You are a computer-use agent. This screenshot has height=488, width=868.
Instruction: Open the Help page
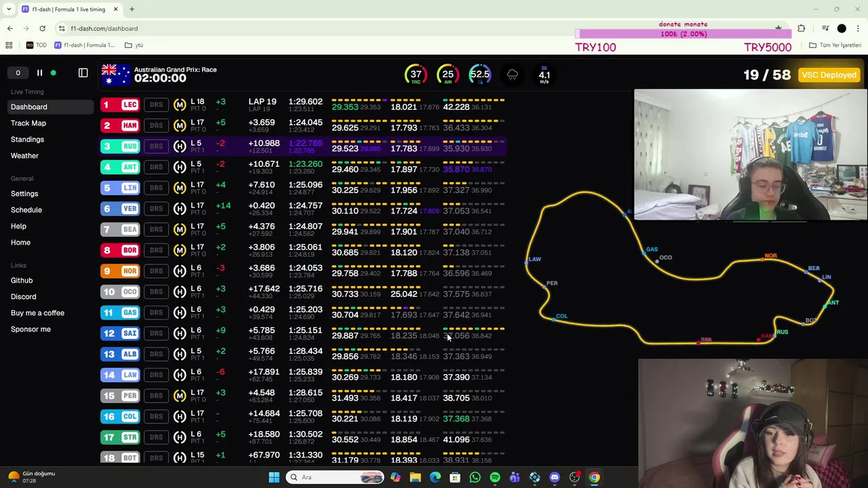pyautogui.click(x=18, y=226)
